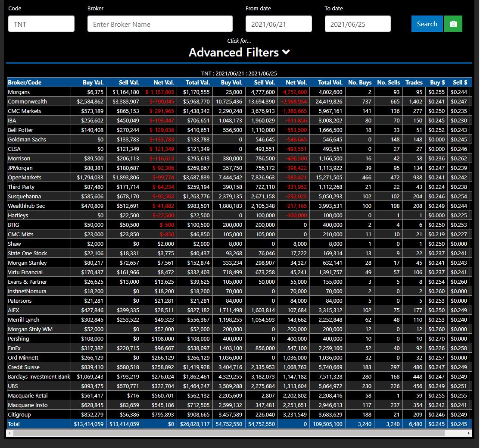Select the Morgans broker row name
The width and height of the screenshot is (480, 448).
point(19,92)
